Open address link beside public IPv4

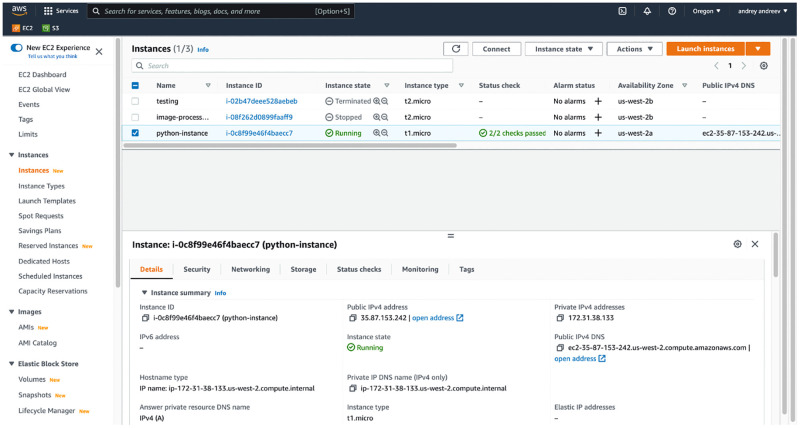(x=437, y=318)
